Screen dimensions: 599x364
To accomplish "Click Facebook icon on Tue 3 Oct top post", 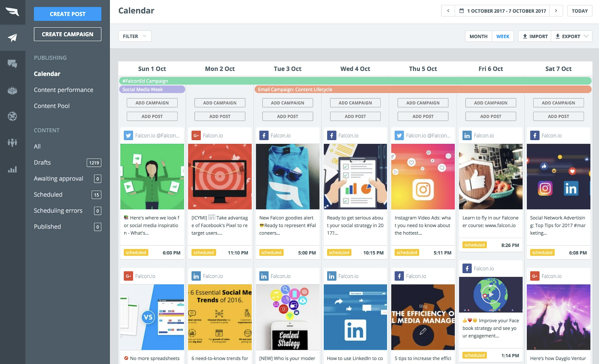I will 264,135.
